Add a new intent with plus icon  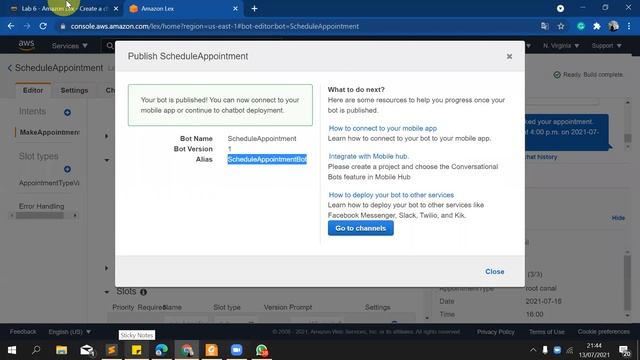pyautogui.click(x=67, y=112)
